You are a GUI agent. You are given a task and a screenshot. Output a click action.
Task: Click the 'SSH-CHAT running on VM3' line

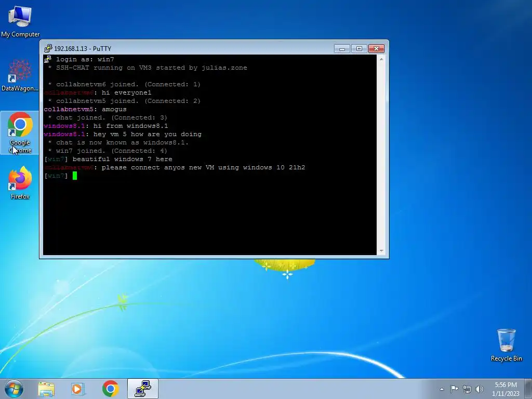pyautogui.click(x=148, y=68)
